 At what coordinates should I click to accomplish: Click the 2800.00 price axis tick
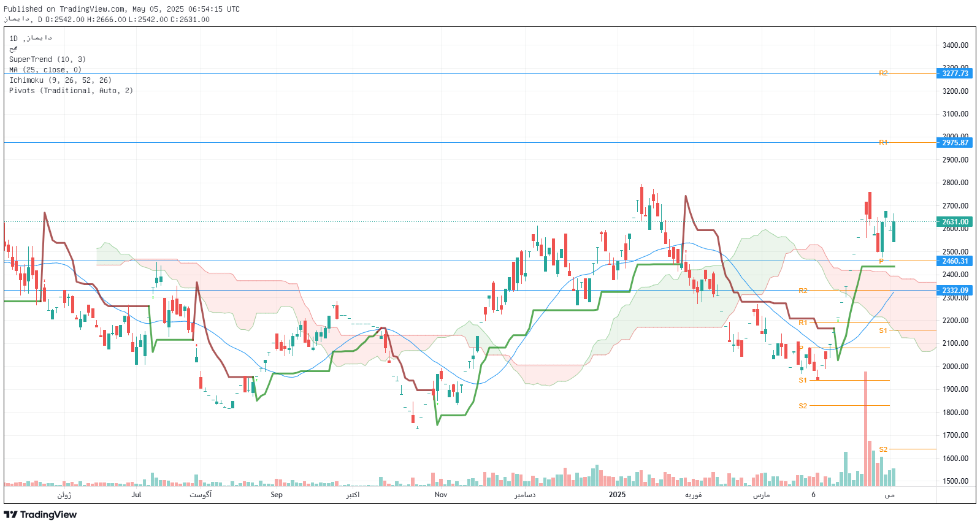(955, 183)
